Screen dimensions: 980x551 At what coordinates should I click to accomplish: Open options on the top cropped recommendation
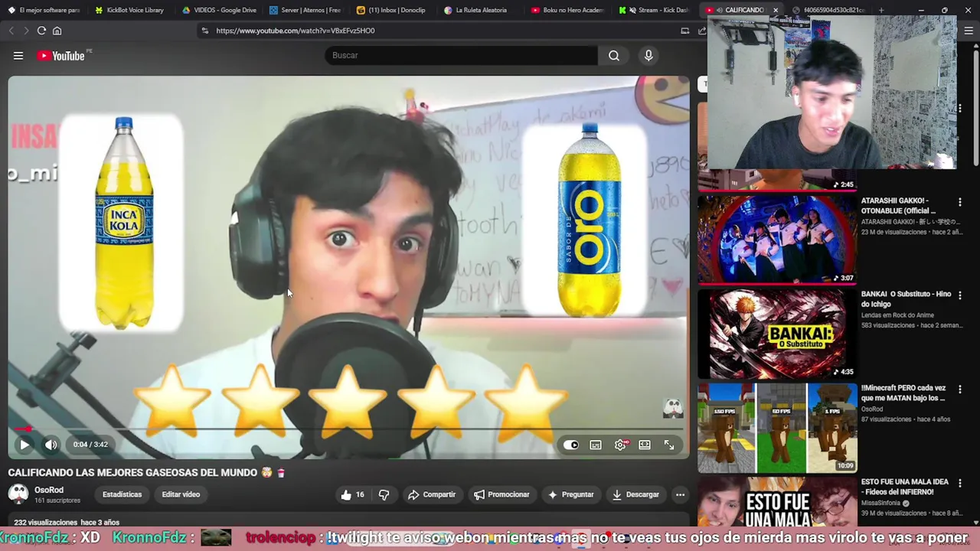tap(960, 108)
